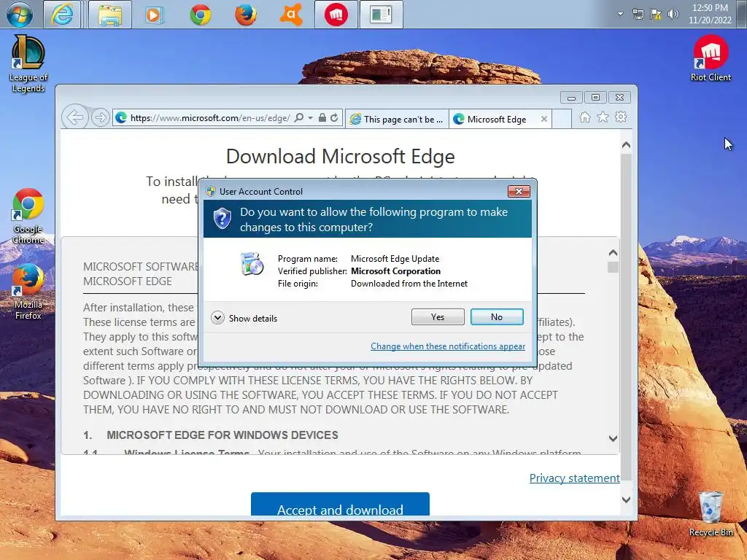Select the Riot Client desktop shortcut
The height and width of the screenshot is (560, 747).
click(x=711, y=58)
